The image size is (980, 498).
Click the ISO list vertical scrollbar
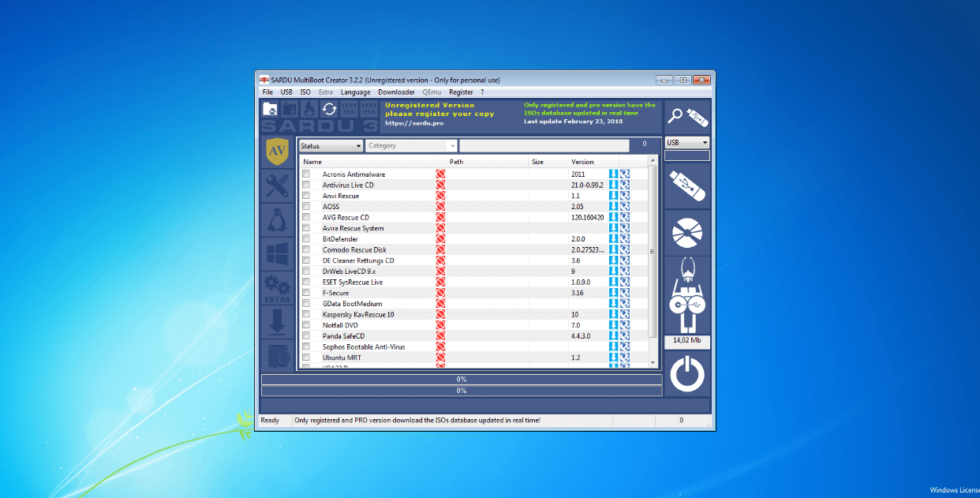pos(652,261)
